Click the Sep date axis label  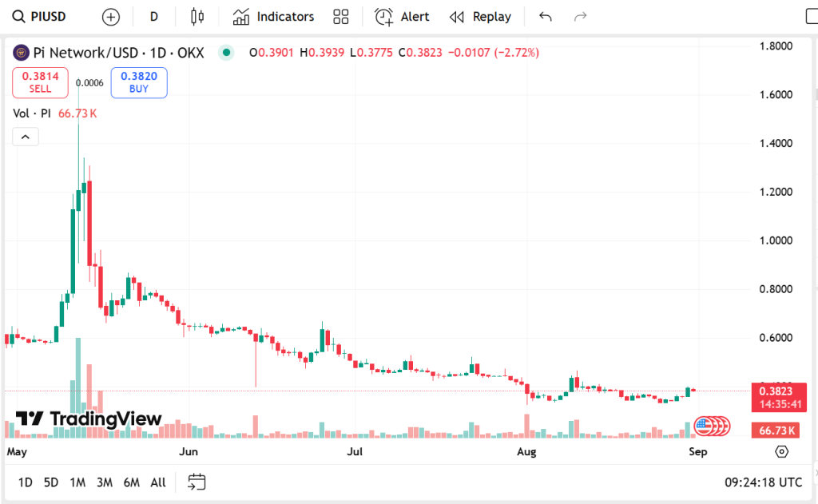pos(698,451)
